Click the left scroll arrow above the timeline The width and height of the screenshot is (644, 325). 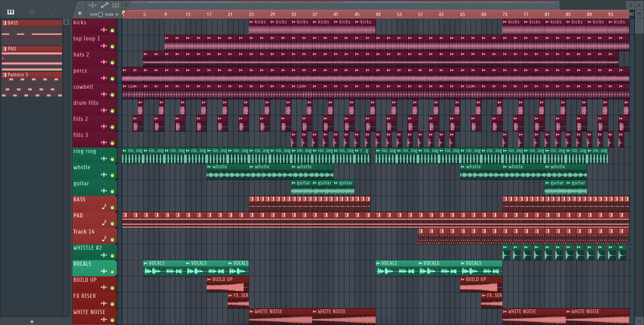click(126, 5)
